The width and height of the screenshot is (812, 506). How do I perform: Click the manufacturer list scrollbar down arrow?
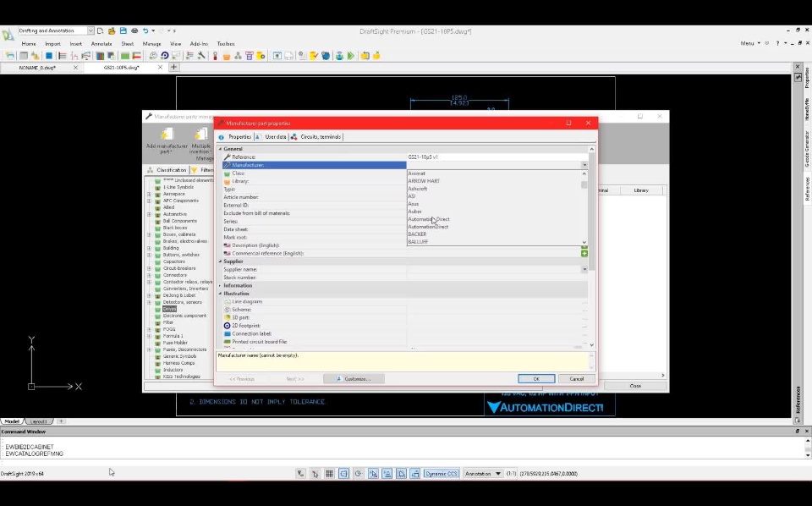(584, 242)
